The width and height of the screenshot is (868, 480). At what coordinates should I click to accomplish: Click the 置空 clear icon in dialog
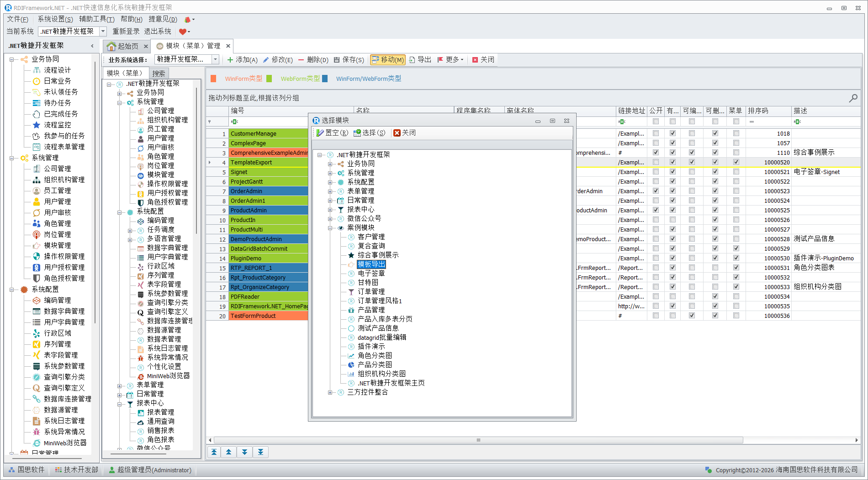click(320, 133)
